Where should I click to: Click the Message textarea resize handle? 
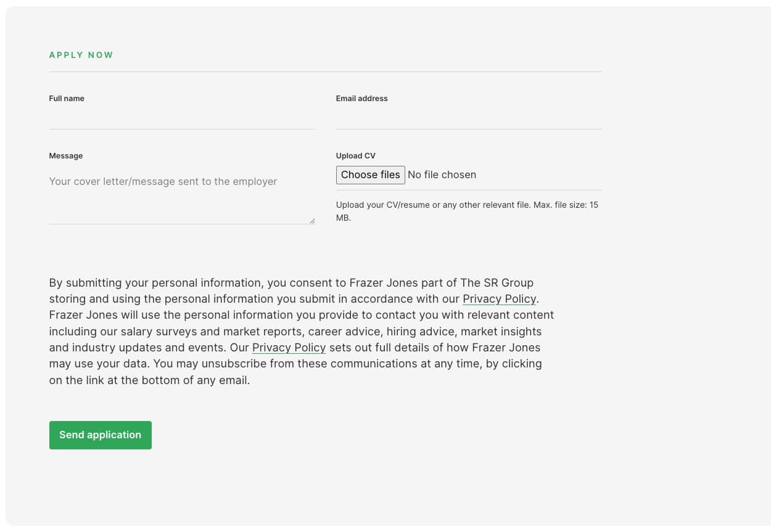pos(312,221)
